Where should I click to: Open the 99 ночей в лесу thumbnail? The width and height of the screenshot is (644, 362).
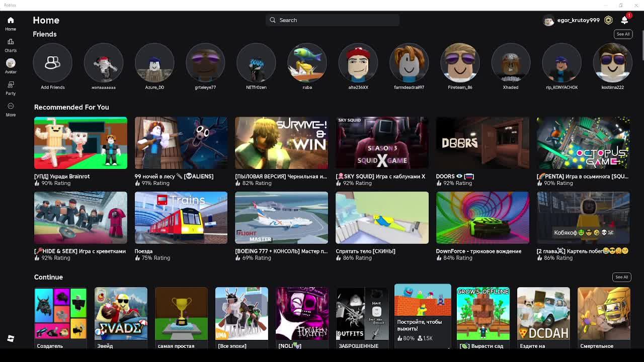coord(181,143)
